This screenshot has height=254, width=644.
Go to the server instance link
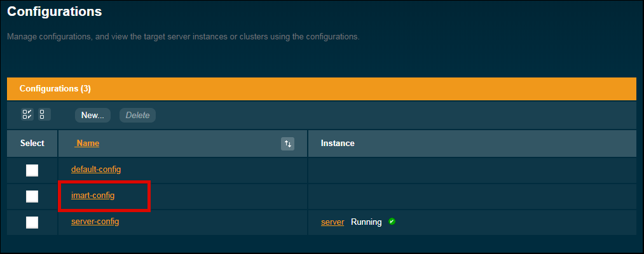coord(332,222)
